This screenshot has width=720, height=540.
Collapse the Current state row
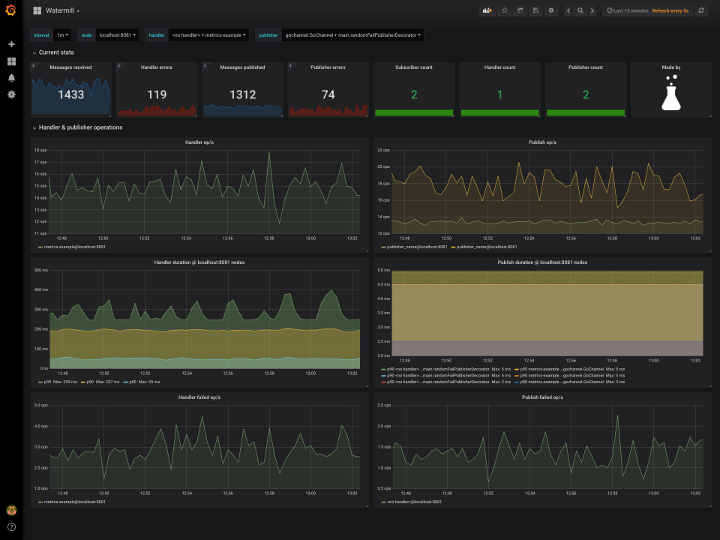(56, 52)
